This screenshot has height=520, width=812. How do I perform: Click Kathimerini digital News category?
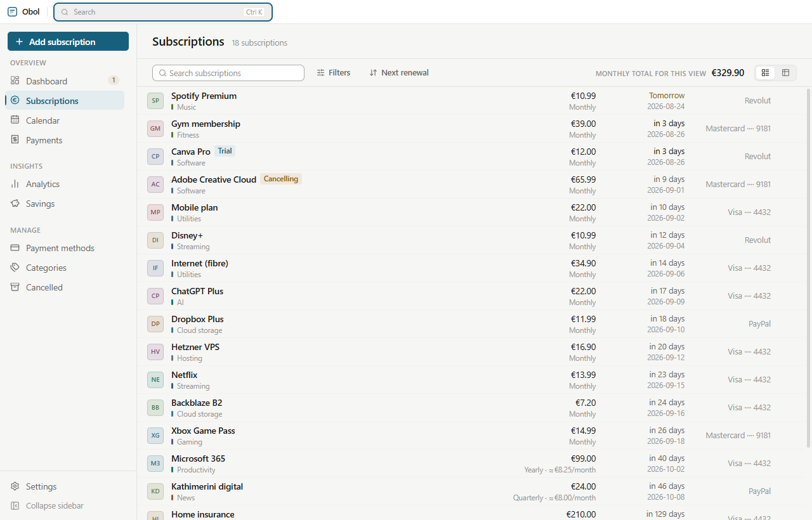[x=186, y=498]
